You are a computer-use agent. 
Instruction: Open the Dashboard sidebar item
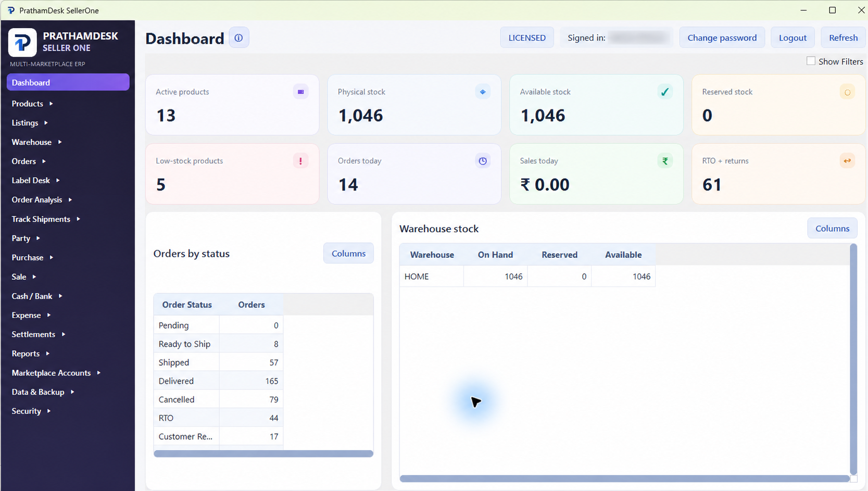[x=68, y=82]
